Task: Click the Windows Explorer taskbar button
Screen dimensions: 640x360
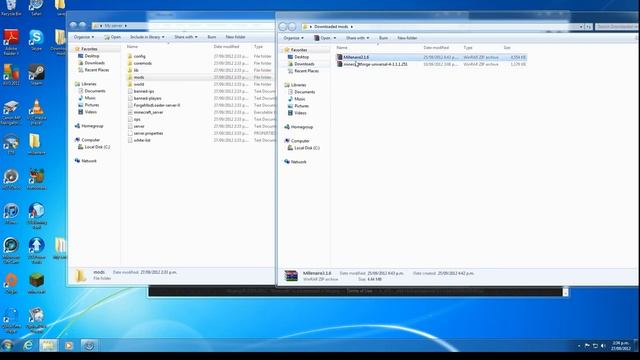Action: 48,345
